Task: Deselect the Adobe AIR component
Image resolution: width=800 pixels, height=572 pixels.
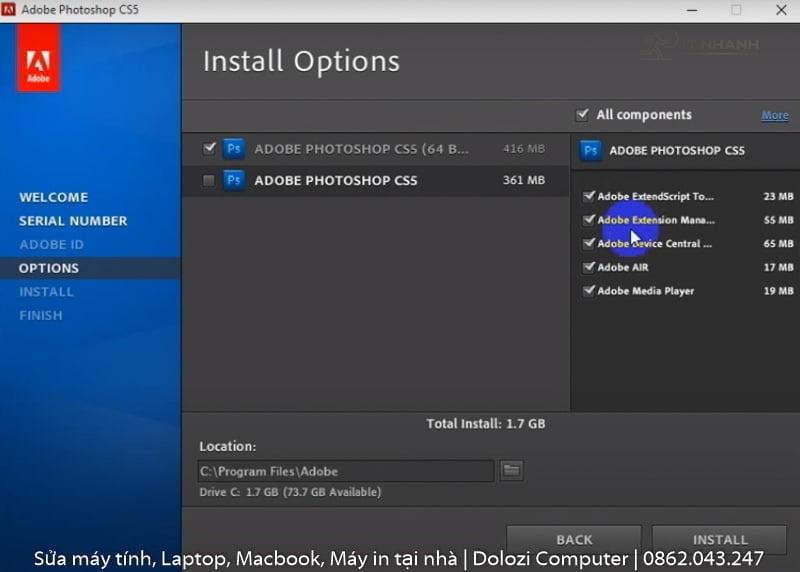Action: pos(589,267)
